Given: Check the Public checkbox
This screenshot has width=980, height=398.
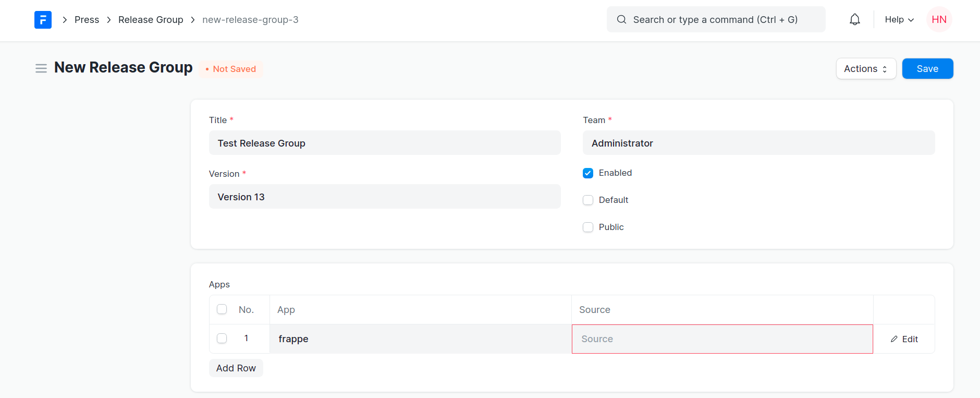Looking at the screenshot, I should (x=588, y=227).
